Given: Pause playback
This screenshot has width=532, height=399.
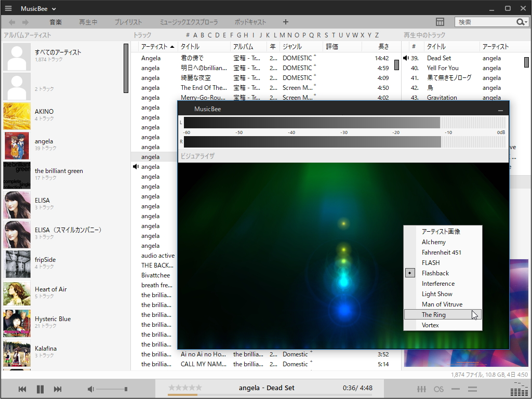Looking at the screenshot, I should 40,389.
